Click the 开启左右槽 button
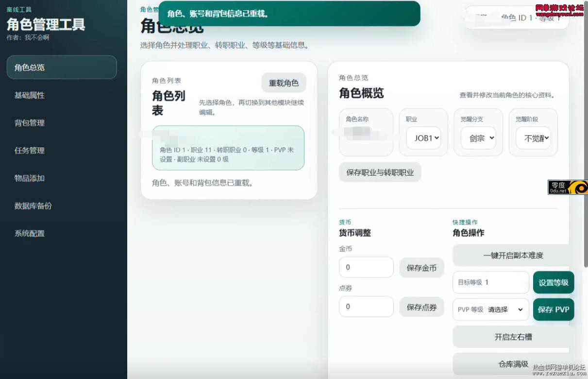Screen dimensions: 588x379 coord(513,337)
